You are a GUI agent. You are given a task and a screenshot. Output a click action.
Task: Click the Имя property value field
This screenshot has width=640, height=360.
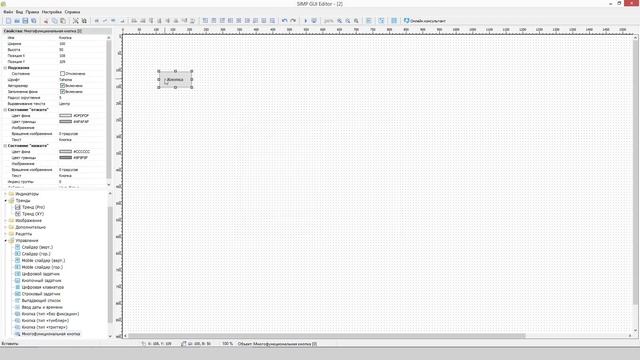click(x=82, y=38)
